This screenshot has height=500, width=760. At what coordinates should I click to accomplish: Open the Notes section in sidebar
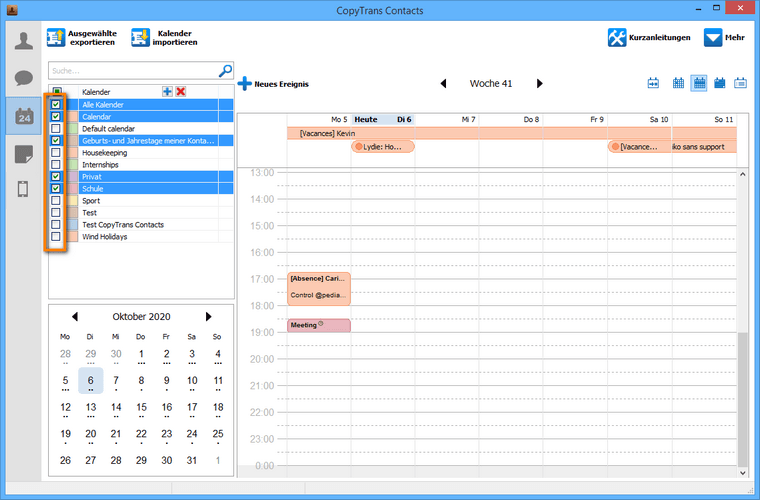[24, 155]
